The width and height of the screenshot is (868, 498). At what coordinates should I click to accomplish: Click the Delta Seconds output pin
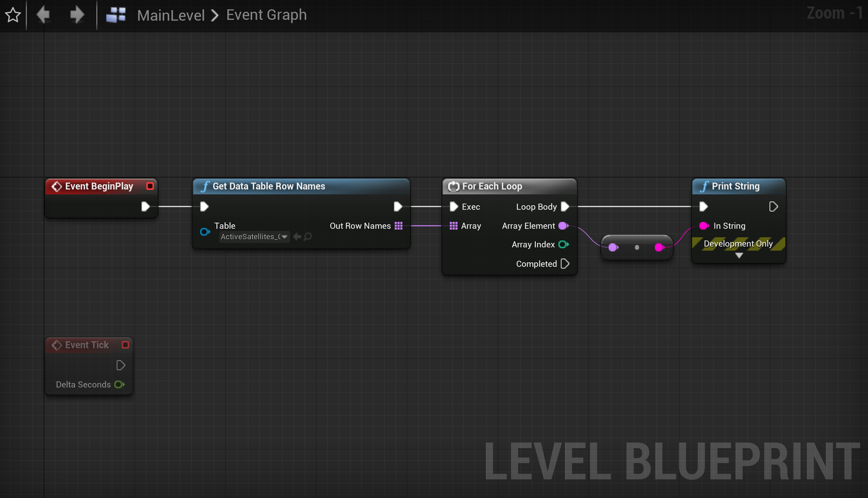point(119,384)
